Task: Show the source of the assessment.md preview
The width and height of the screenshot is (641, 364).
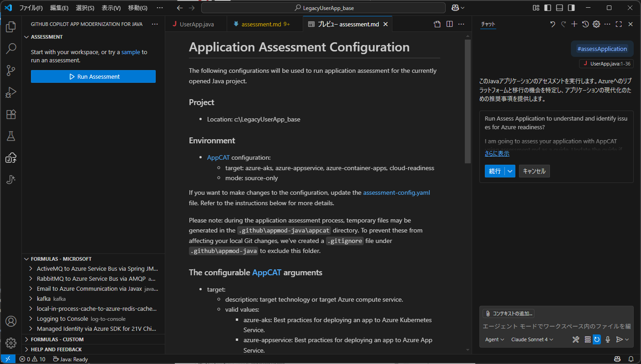Action: tap(437, 24)
